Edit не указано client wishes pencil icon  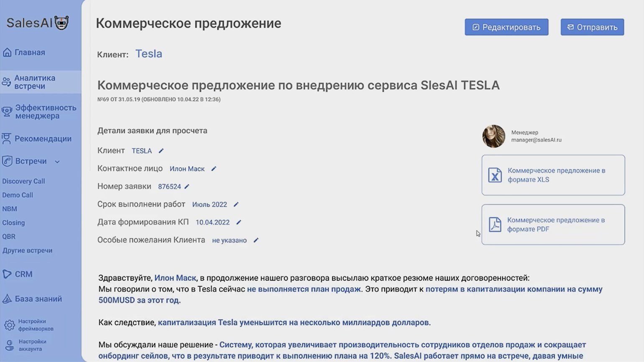(256, 240)
